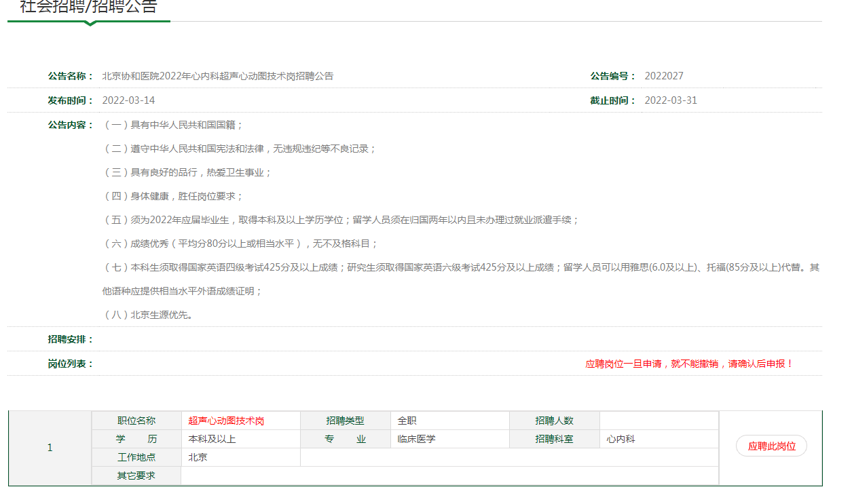Viewport: 852px width, 504px height.
Task: Click the 专业 header cell
Action: click(346, 439)
